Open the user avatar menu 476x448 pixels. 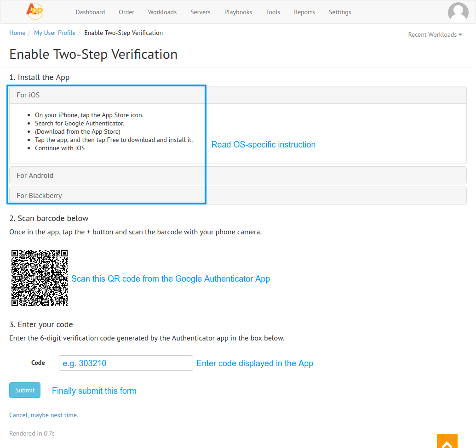pos(458,12)
